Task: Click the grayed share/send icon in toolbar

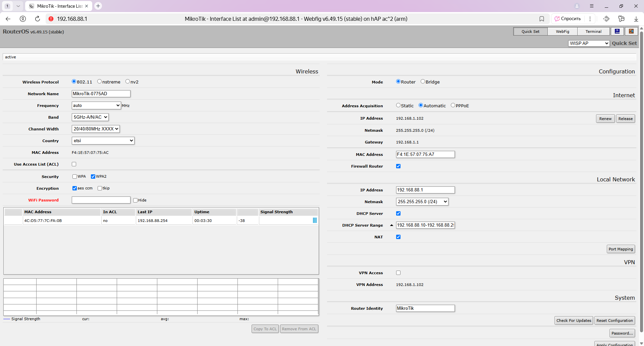Action: pos(606,19)
